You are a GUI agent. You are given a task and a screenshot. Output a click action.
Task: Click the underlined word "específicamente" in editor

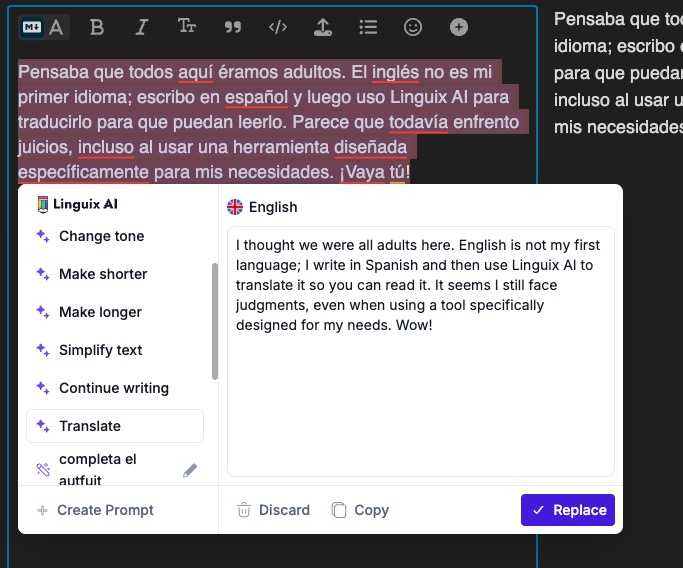click(83, 172)
